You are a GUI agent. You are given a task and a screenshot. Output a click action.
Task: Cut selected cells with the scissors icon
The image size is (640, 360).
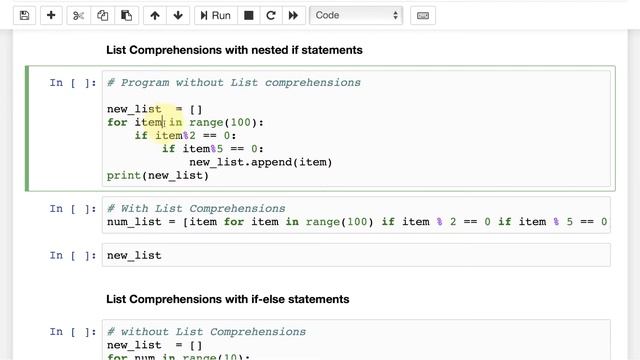pyautogui.click(x=78, y=16)
